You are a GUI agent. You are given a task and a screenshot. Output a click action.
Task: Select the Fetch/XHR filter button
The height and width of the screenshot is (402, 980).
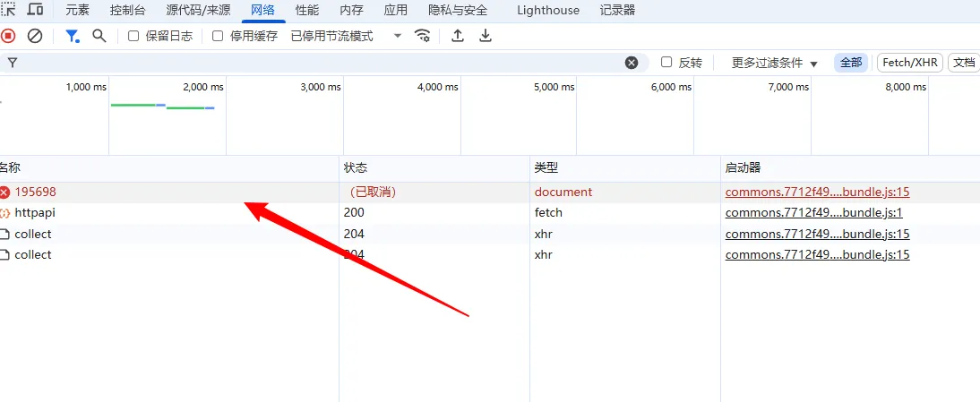tap(909, 63)
